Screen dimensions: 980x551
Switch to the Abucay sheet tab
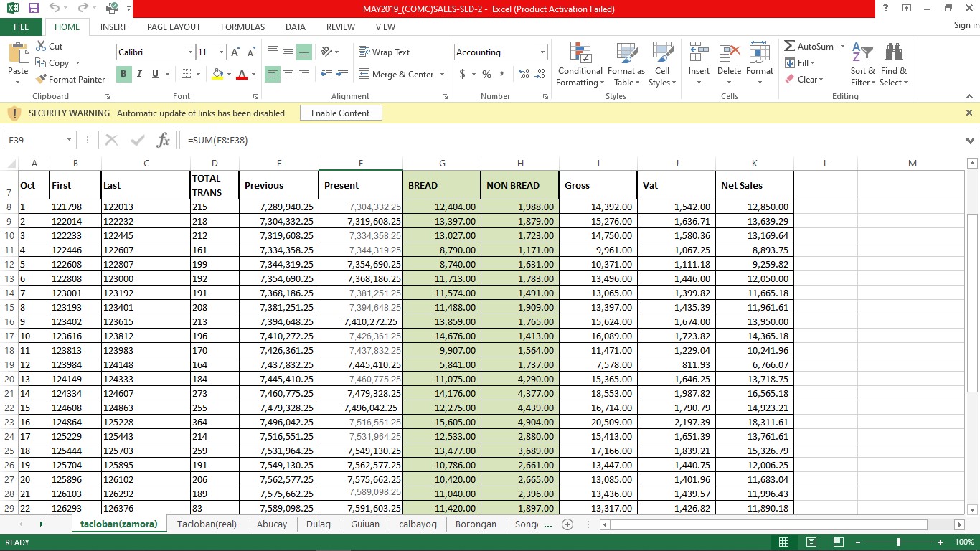[x=272, y=524]
